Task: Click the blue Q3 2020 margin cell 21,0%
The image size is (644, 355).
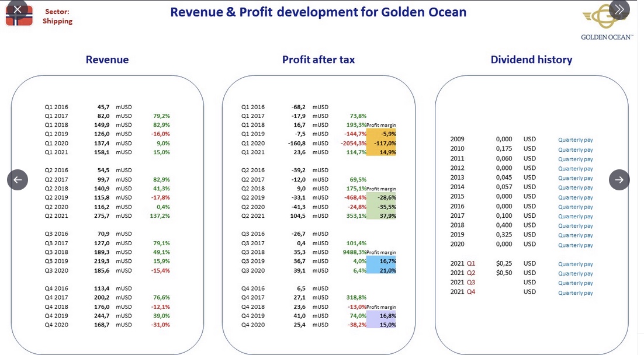Action: coord(381,270)
